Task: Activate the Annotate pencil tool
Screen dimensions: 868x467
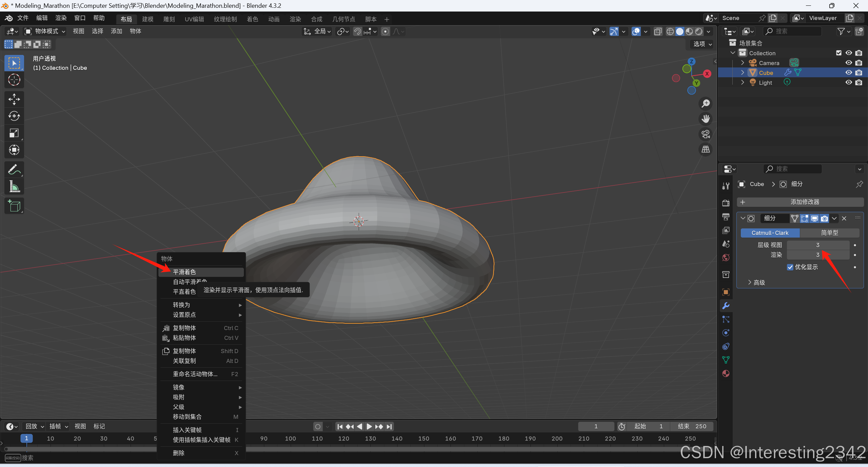Action: [x=14, y=169]
